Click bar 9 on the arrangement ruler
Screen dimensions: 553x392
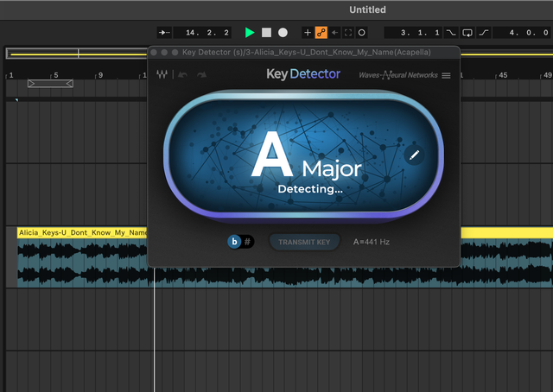coord(100,75)
